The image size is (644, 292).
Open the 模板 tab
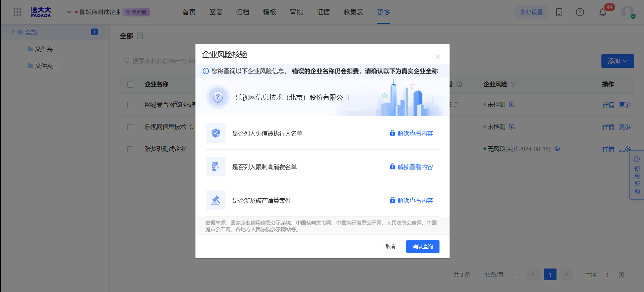tap(269, 12)
